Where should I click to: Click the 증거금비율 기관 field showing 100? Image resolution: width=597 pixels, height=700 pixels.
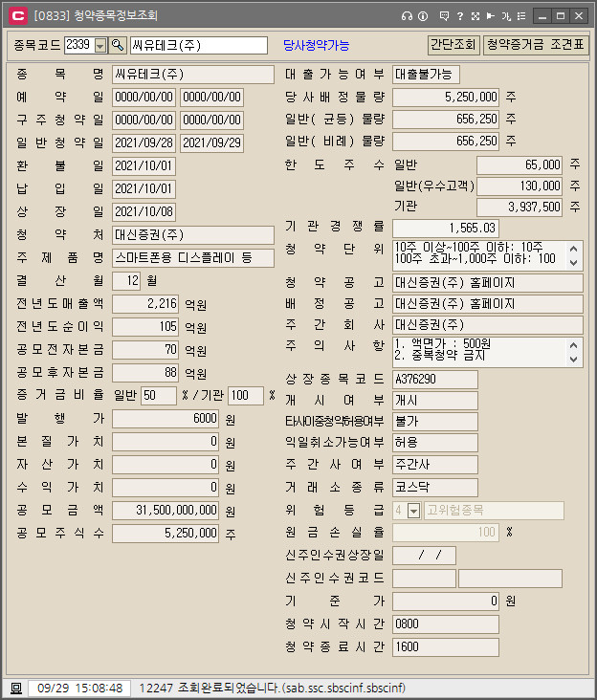pyautogui.click(x=246, y=396)
